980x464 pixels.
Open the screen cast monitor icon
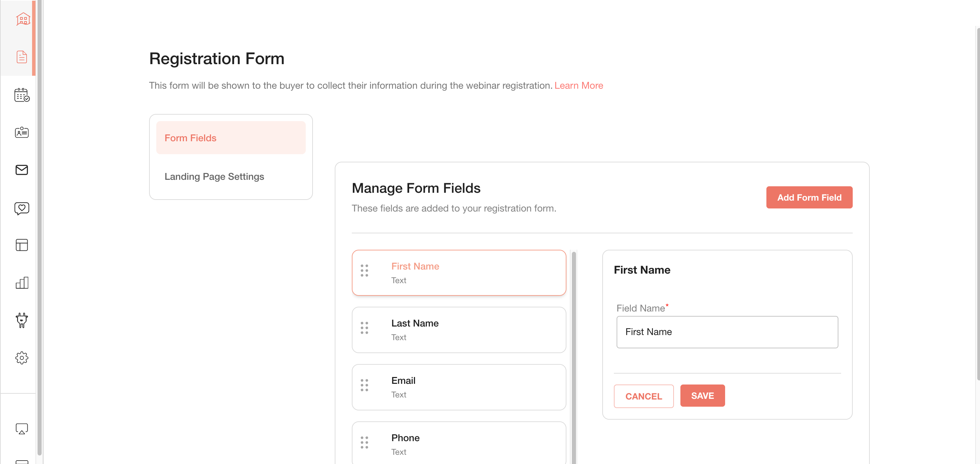[x=22, y=429]
